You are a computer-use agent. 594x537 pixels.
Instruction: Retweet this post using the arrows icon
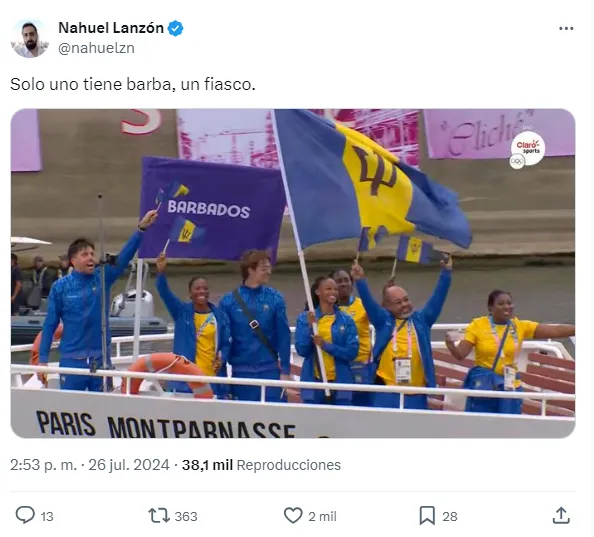tap(159, 516)
